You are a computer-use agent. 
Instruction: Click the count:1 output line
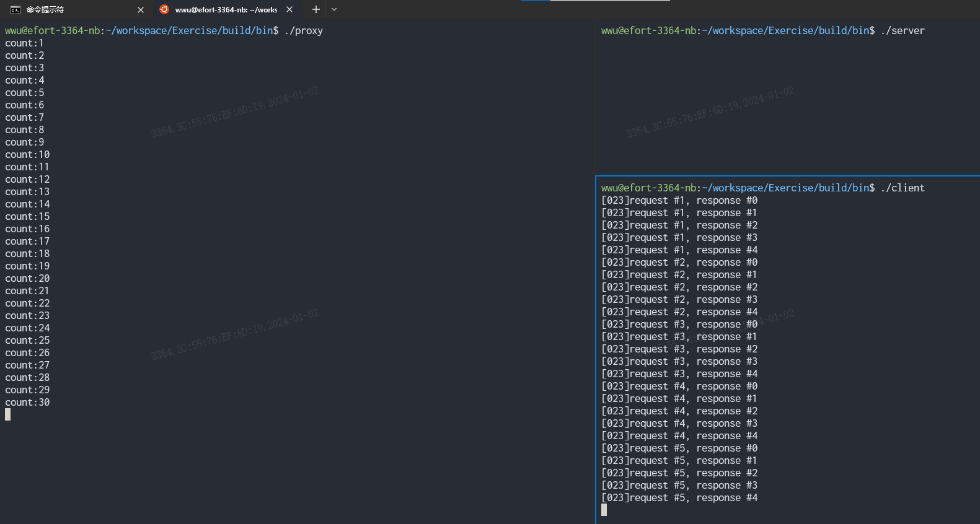pyautogui.click(x=25, y=43)
